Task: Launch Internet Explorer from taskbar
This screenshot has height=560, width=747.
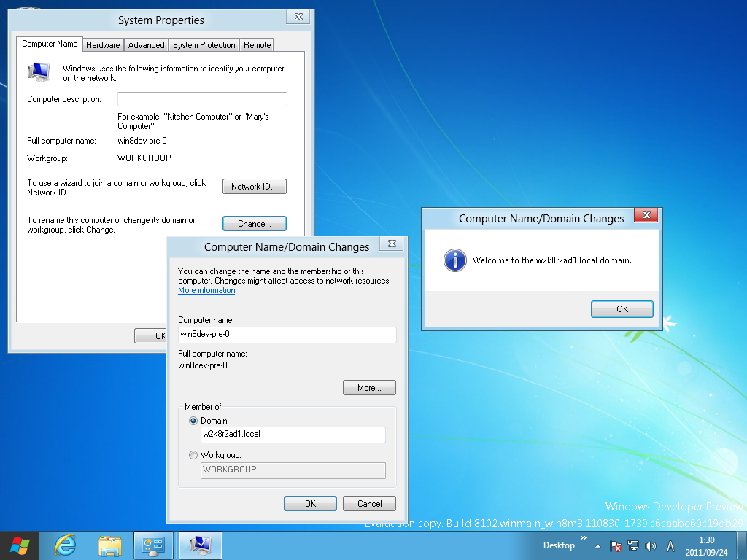Action: point(65,545)
